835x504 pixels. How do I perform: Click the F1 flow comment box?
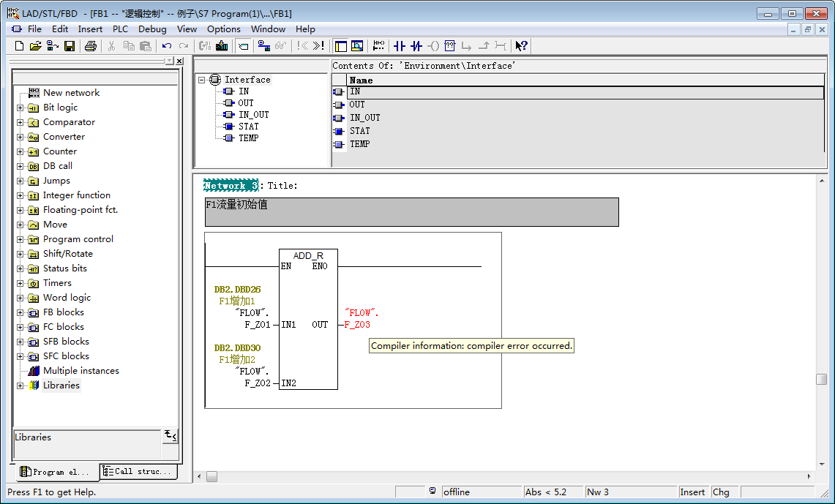(411, 211)
